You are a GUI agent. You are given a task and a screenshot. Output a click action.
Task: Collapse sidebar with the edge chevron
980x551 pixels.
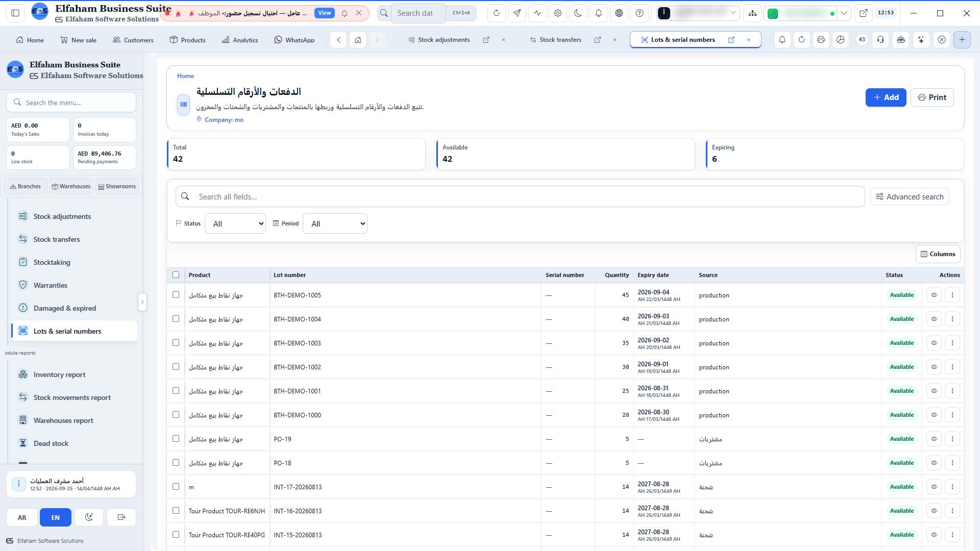pos(142,302)
